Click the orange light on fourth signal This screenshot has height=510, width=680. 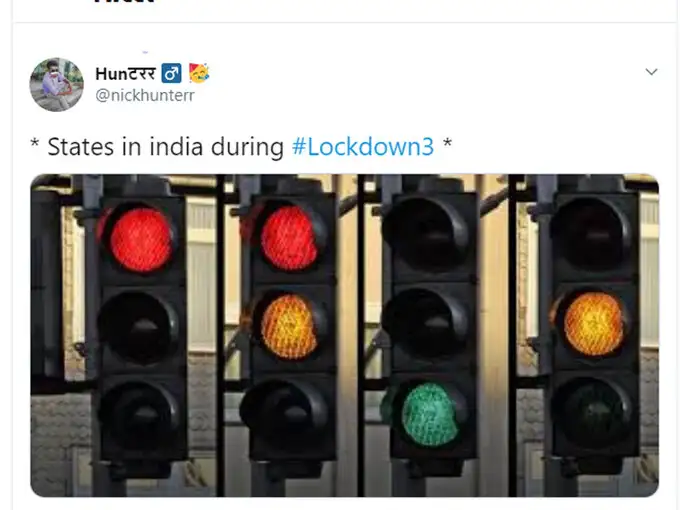[594, 324]
